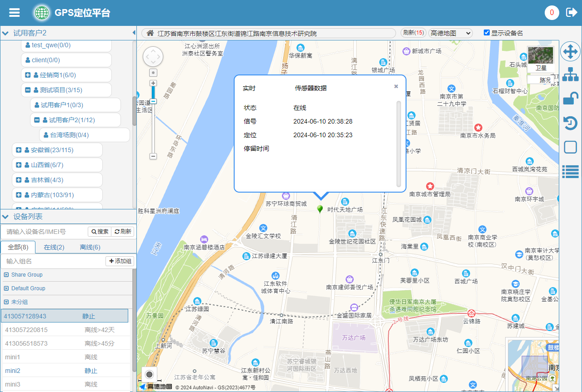This screenshot has height=392, width=582.
Task: Click the home icon in address bar
Action: 150,33
